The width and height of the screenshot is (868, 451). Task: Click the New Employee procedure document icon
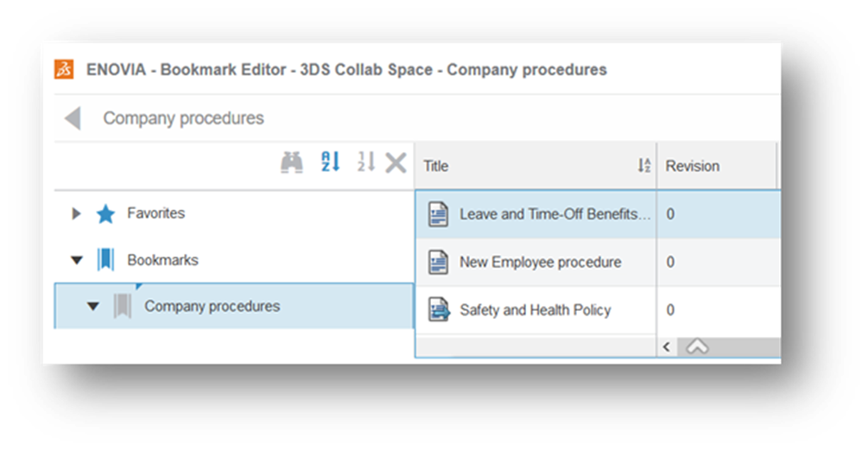click(439, 262)
